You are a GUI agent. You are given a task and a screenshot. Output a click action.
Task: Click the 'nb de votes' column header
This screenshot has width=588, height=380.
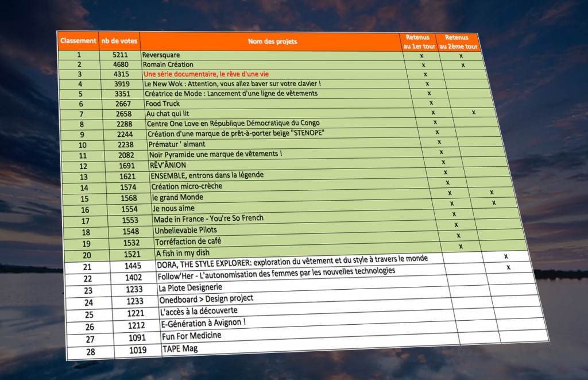point(119,41)
